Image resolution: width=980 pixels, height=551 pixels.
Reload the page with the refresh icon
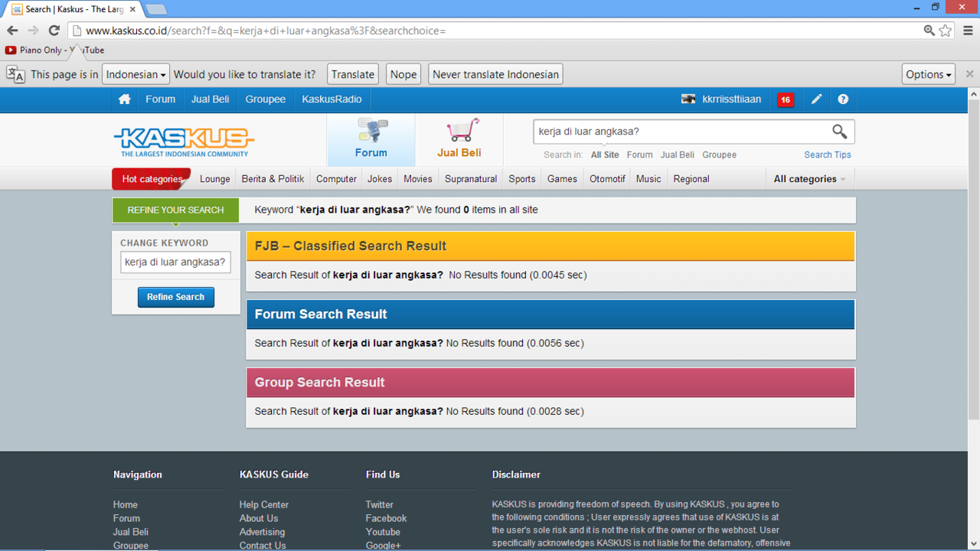pos(54,31)
